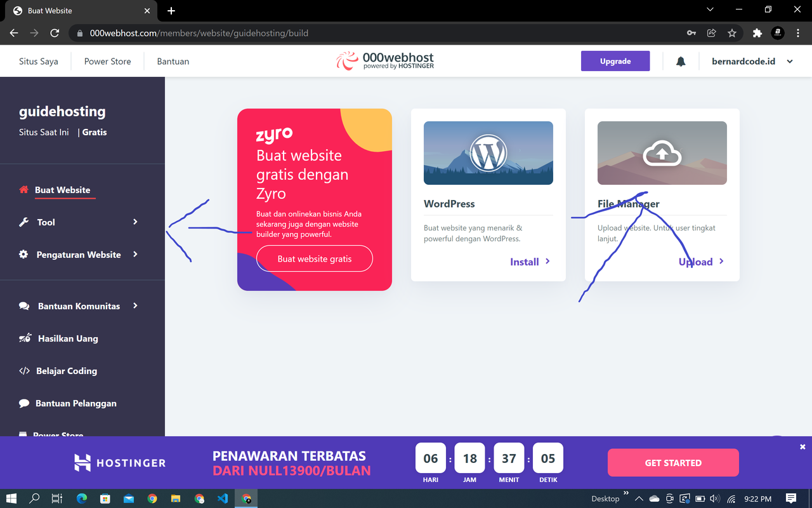The height and width of the screenshot is (508, 812).
Task: Open the Windows Start menu
Action: point(11,498)
